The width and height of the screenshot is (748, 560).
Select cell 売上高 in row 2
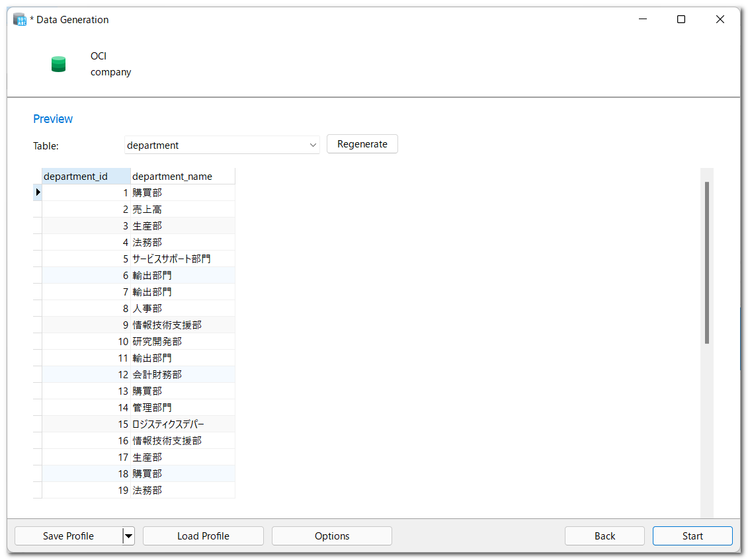183,210
